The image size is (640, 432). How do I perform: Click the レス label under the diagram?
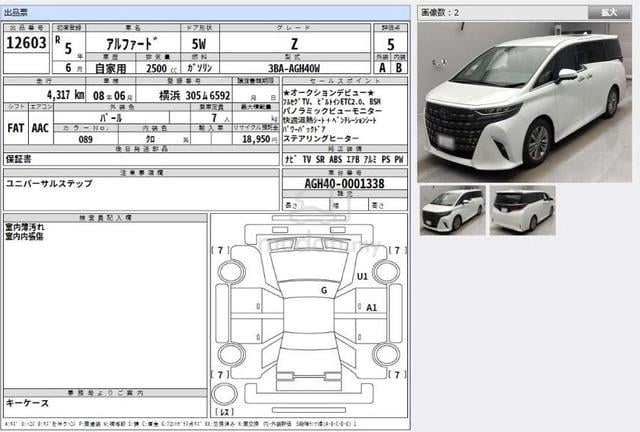coord(224,412)
